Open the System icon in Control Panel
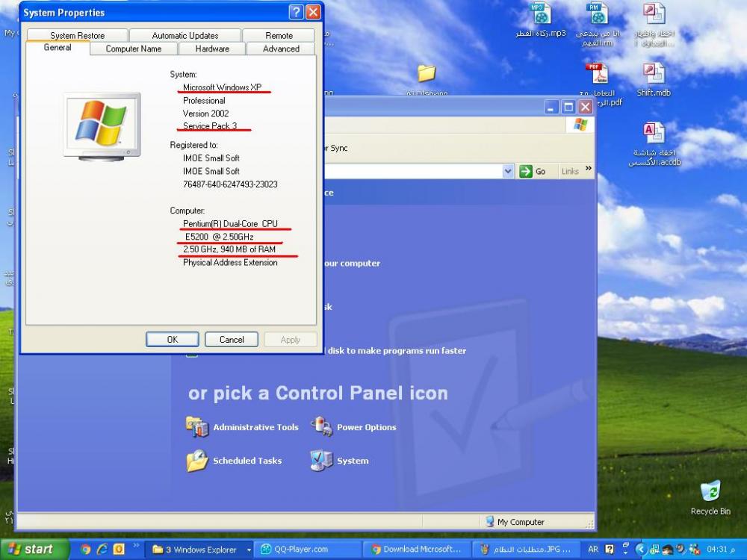Image resolution: width=747 pixels, height=560 pixels. 340,461
